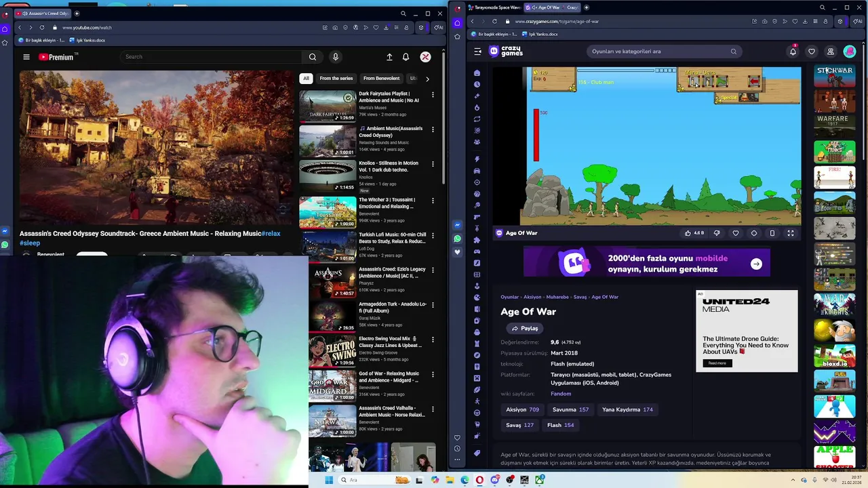The height and width of the screenshot is (488, 868).
Task: Dislike Age Of War thumbs down
Action: (717, 233)
